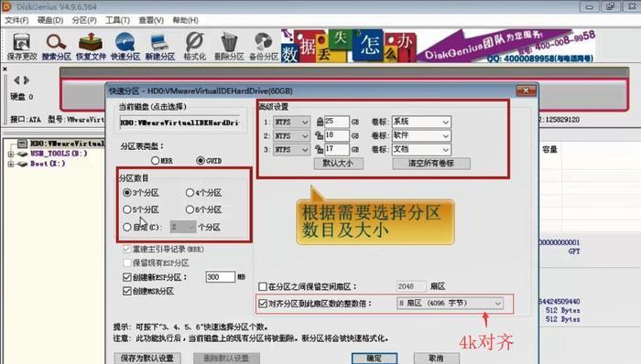Click the ESP partition size 300 field
This screenshot has height=364, width=641.
(x=221, y=277)
